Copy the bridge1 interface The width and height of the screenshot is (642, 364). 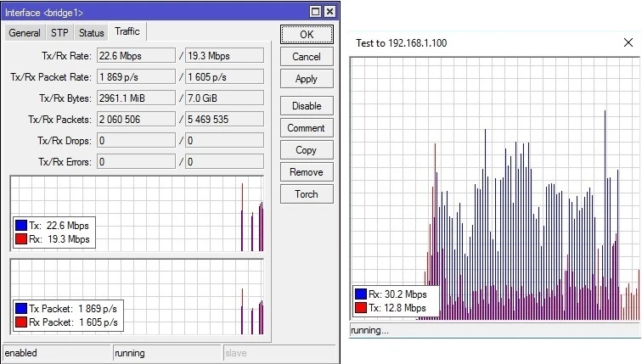307,150
